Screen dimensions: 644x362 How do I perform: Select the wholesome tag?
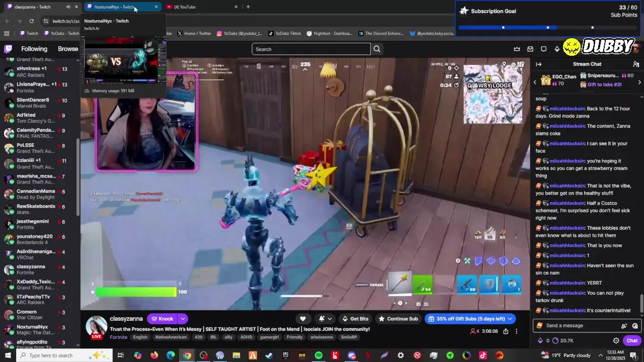pos(321,337)
